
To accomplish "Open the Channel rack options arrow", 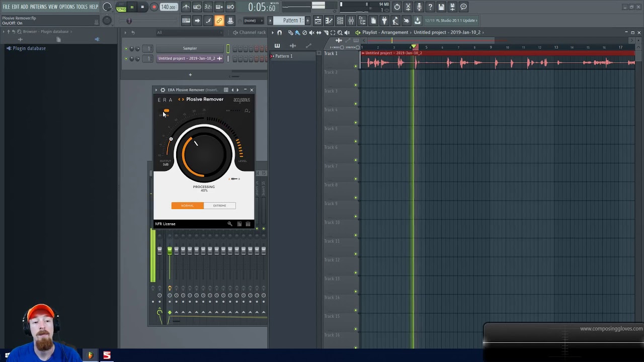I will coord(126,33).
